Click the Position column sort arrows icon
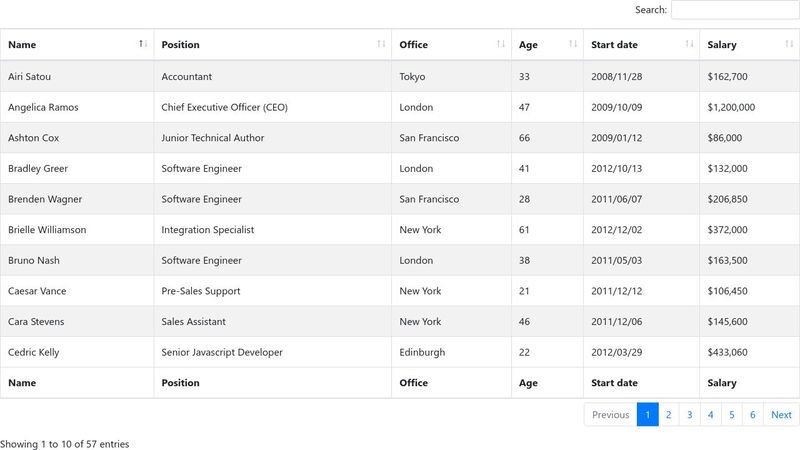Viewport: 800px width, 450px height. tap(381, 44)
